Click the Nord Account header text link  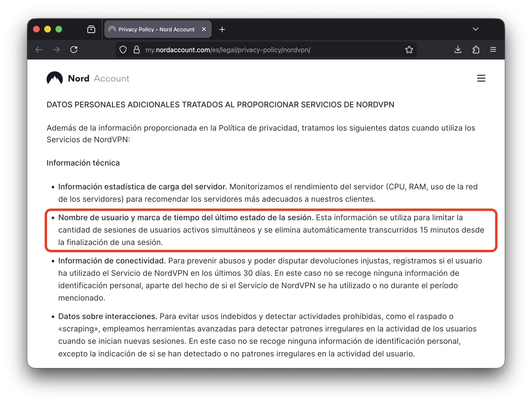[x=98, y=78]
